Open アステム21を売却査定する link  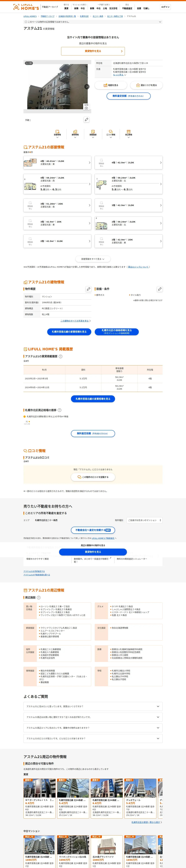point(34,571)
